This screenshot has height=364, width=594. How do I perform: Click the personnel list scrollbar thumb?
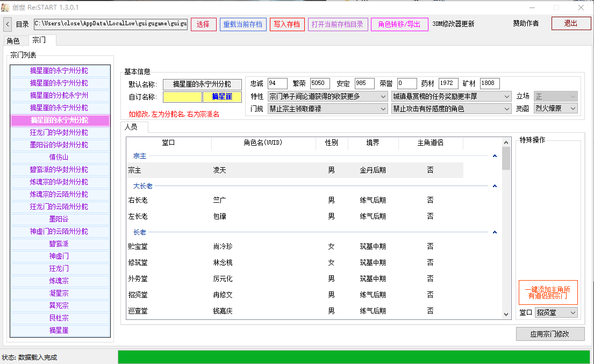(x=506, y=158)
